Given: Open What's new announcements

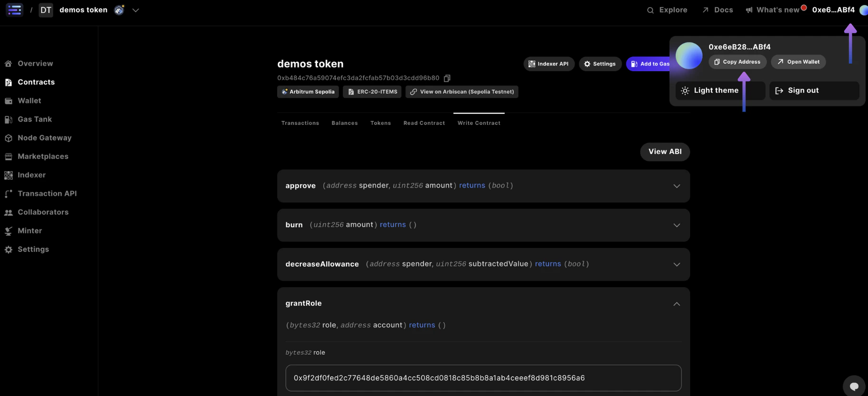Looking at the screenshot, I should 776,10.
